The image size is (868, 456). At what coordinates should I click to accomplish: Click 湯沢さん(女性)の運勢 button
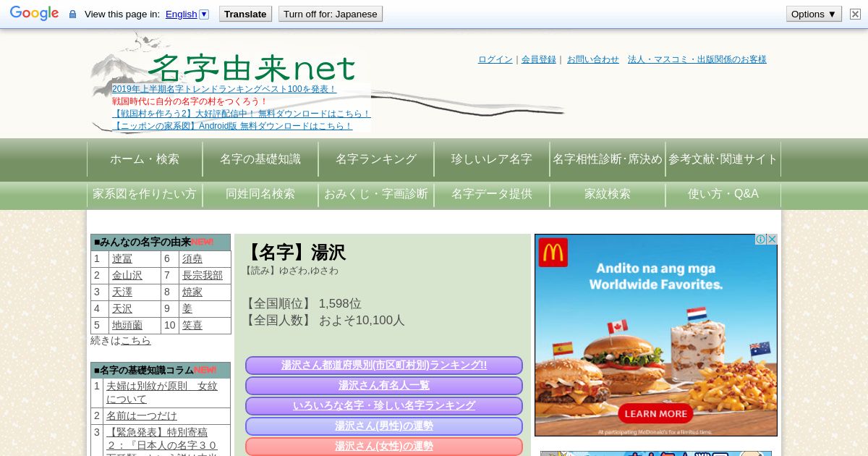[384, 446]
